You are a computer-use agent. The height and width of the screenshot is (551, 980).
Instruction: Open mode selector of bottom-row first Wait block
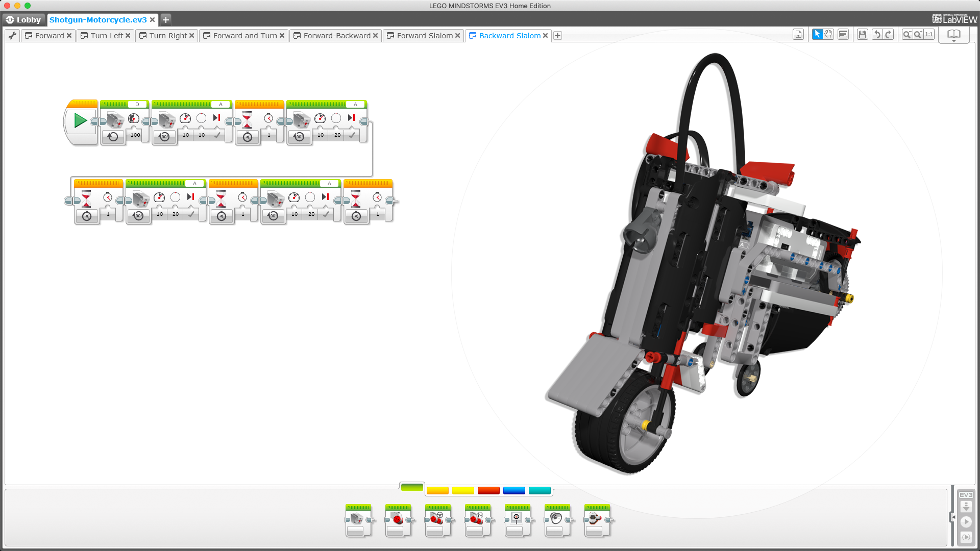[x=87, y=215]
